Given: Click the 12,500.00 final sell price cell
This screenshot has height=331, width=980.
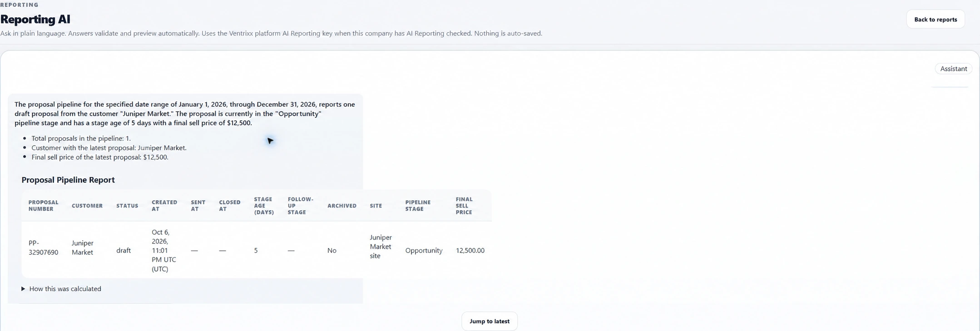Looking at the screenshot, I should pyautogui.click(x=470, y=250).
